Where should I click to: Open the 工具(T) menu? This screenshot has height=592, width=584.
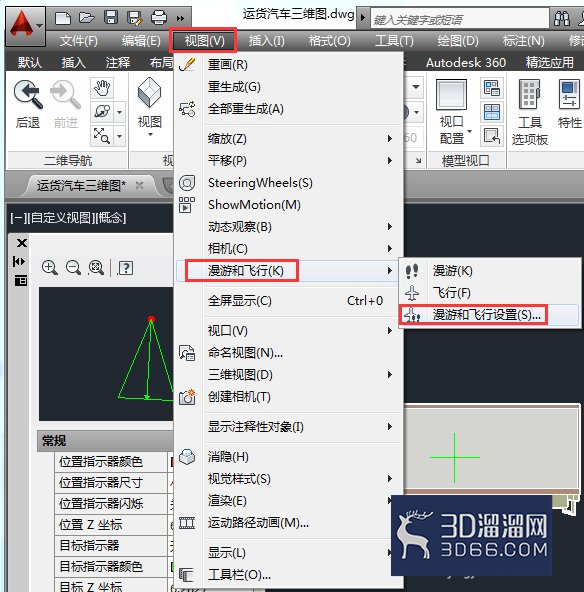(394, 40)
